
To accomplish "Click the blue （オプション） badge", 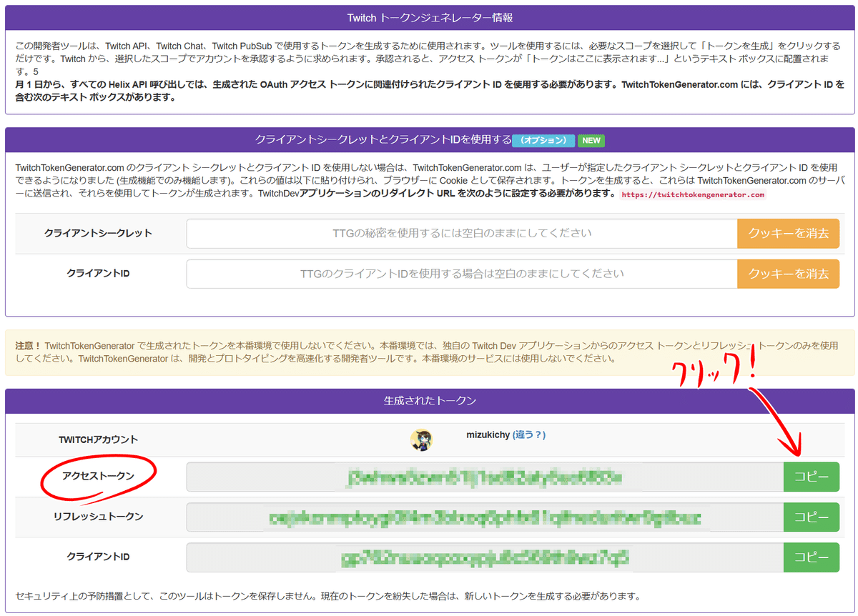I will [x=543, y=139].
